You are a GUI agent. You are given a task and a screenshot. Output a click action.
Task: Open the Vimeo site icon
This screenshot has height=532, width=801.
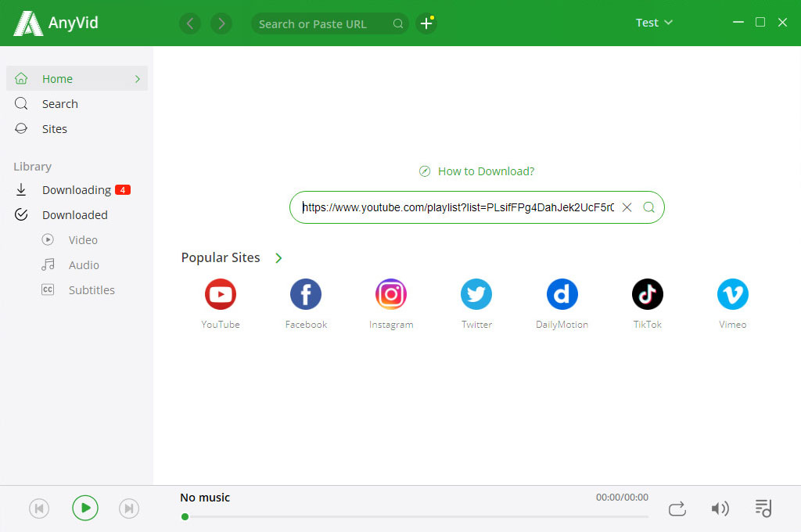click(732, 294)
